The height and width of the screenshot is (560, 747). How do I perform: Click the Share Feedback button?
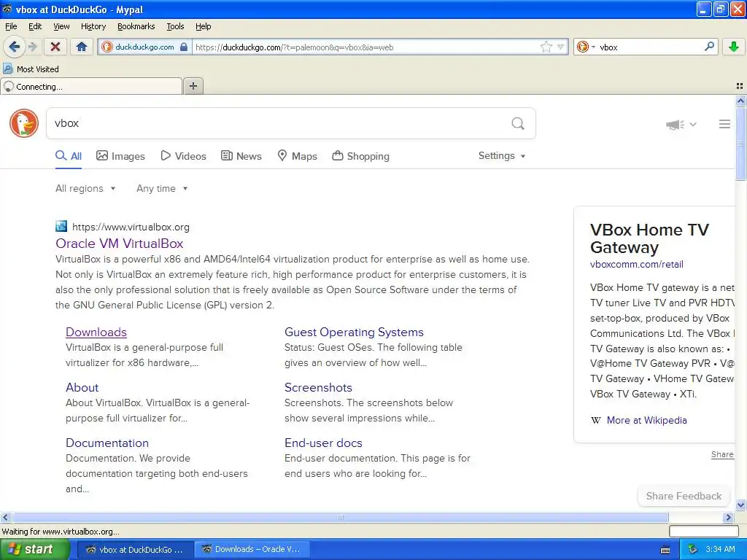pyautogui.click(x=684, y=496)
